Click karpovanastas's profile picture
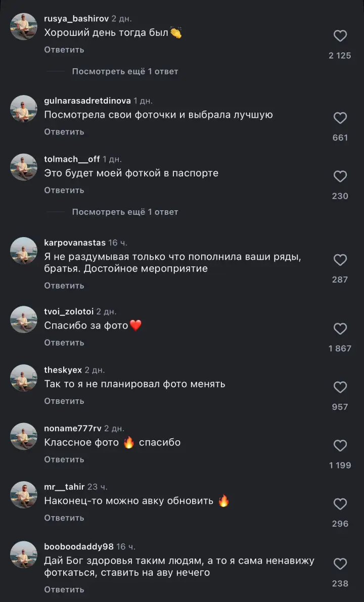Image resolution: width=364 pixels, height=602 pixels. click(x=23, y=251)
